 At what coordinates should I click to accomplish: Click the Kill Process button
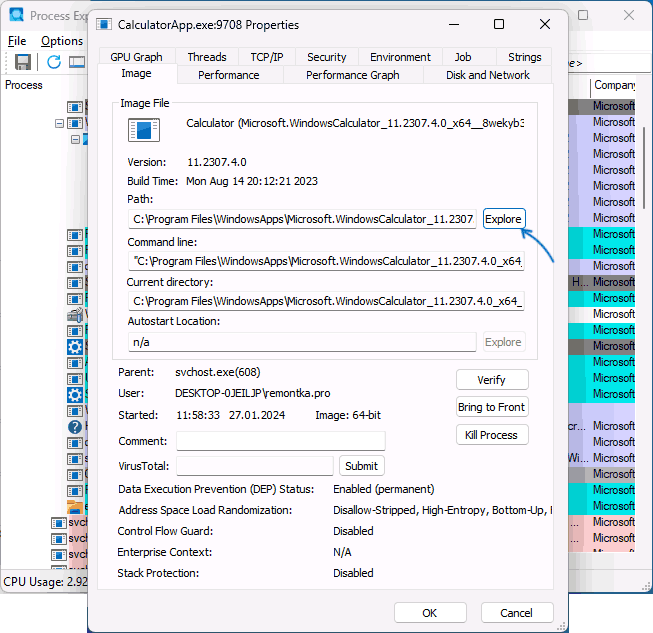coord(492,435)
